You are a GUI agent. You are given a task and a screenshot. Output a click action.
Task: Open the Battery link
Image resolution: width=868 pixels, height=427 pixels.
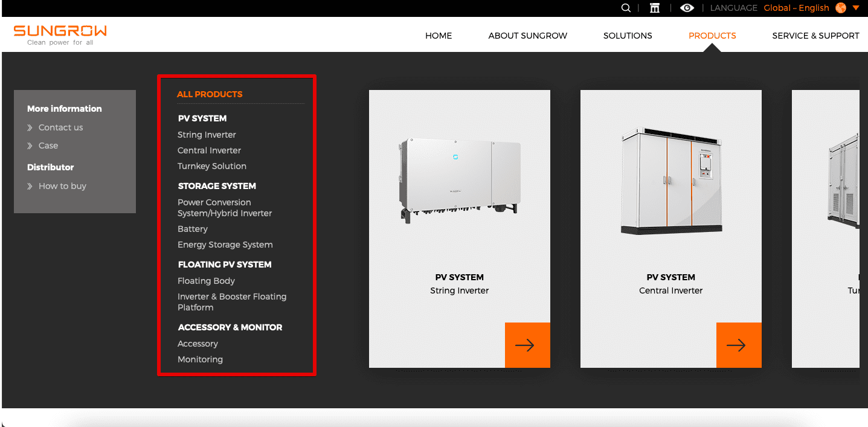coord(193,229)
